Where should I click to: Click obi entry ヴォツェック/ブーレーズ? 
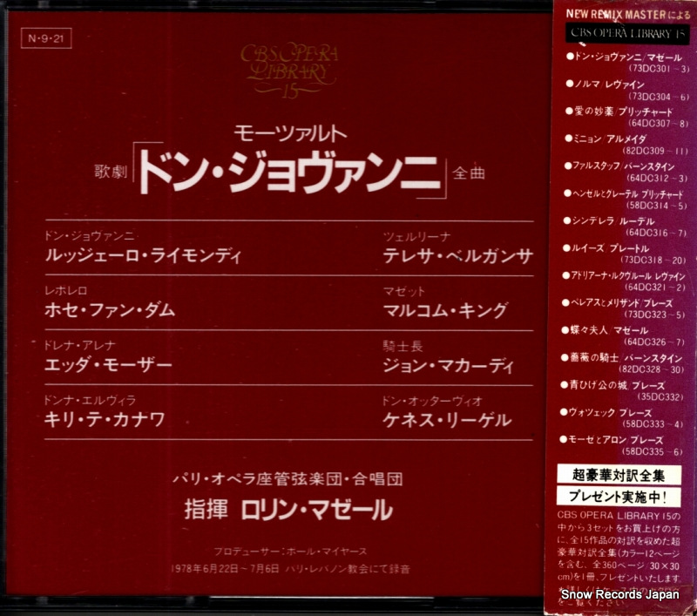tap(606, 412)
